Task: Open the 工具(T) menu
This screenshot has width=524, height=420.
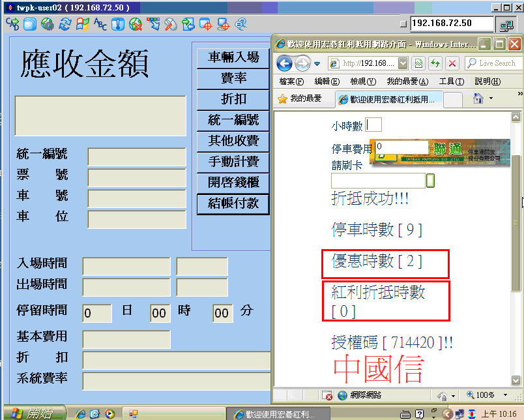Action: click(451, 82)
